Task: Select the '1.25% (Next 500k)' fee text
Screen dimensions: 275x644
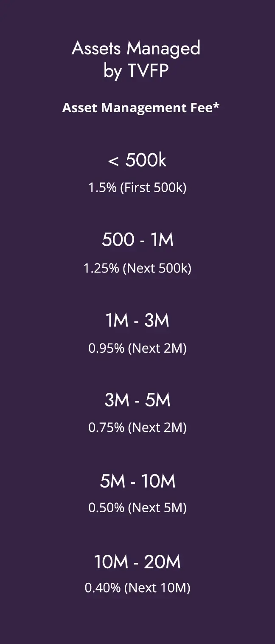Action: pos(137,269)
